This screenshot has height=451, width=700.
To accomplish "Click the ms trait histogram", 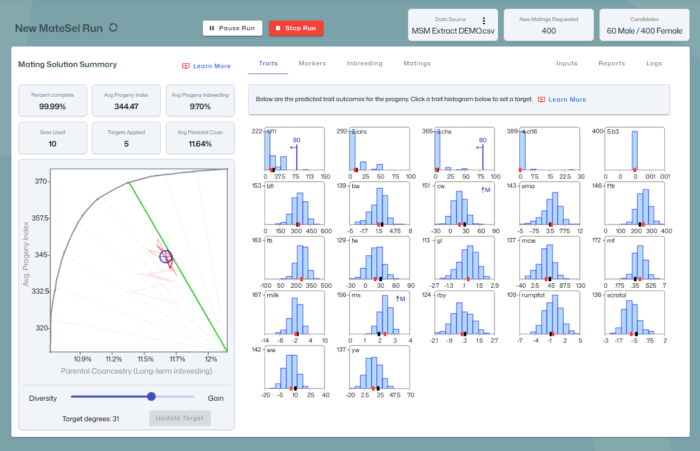I will [x=378, y=320].
